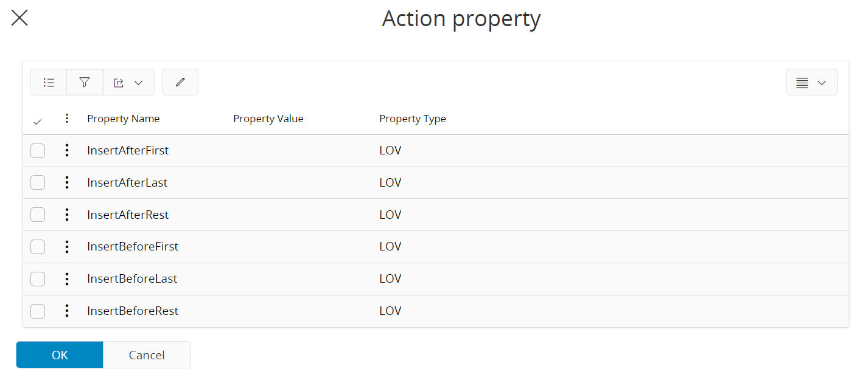Click the Property Value cell of InsertAfterLast

coord(301,183)
